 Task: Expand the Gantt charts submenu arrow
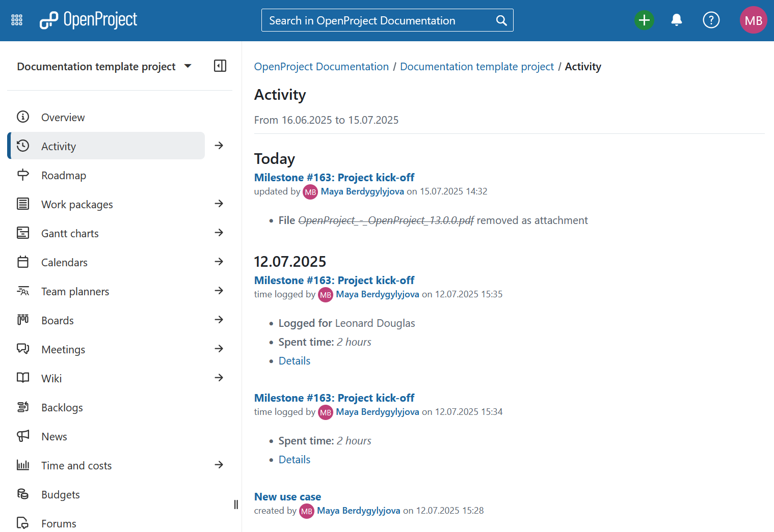pos(219,233)
